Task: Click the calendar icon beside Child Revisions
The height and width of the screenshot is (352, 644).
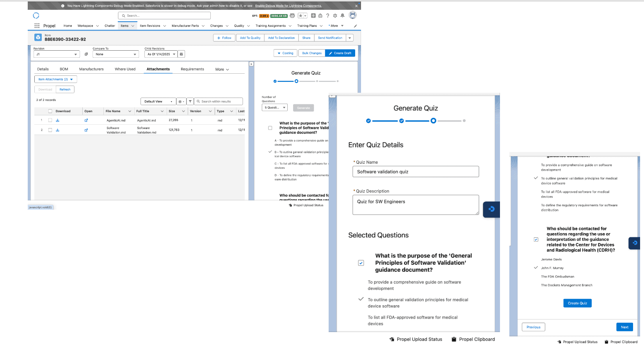Action: click(x=181, y=54)
